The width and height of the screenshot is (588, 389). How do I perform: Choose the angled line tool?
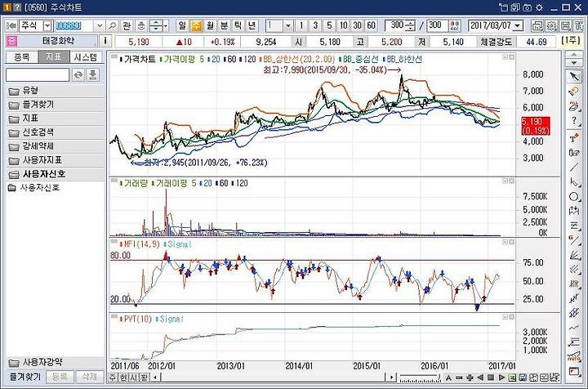pyautogui.click(x=574, y=182)
